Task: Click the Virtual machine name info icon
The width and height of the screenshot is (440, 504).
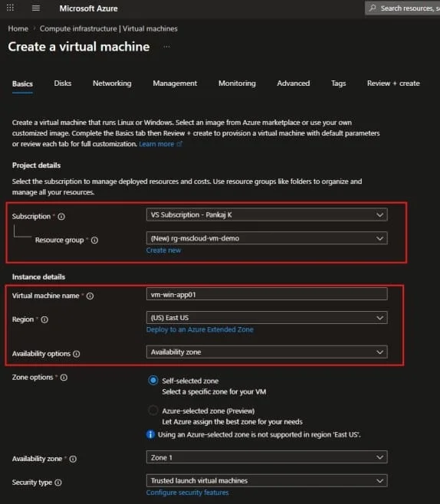Action: pyautogui.click(x=90, y=296)
